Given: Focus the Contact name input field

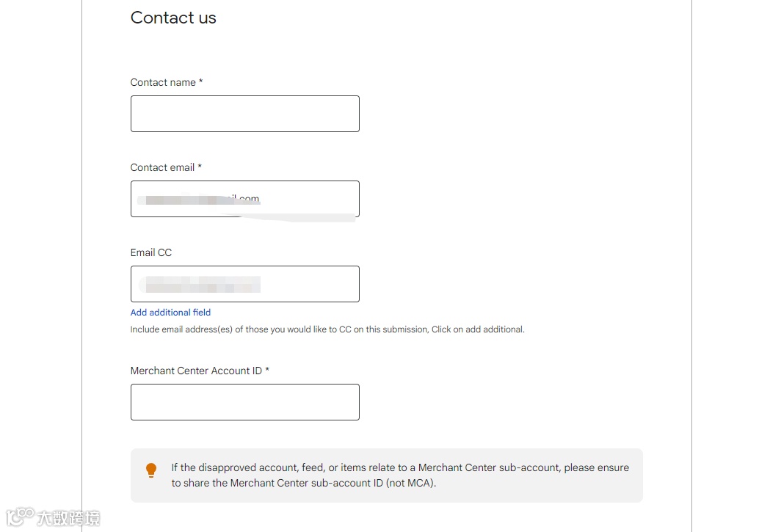Looking at the screenshot, I should point(244,113).
